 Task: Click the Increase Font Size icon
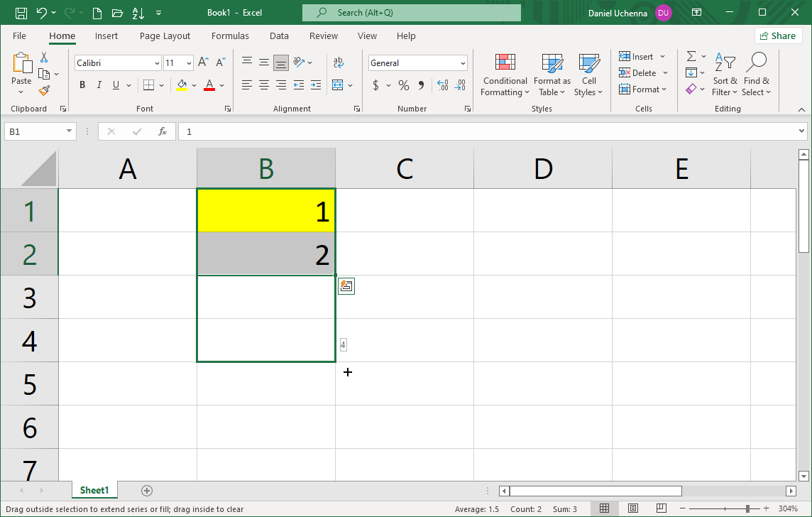pos(203,62)
